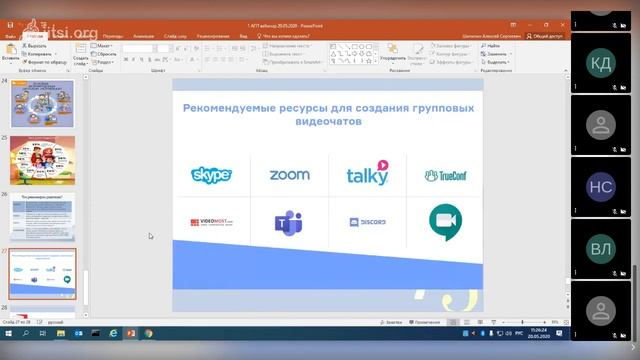640x360 pixels.
Task: Collapse the ribbon with the chevron arrow
Action: coord(565,70)
